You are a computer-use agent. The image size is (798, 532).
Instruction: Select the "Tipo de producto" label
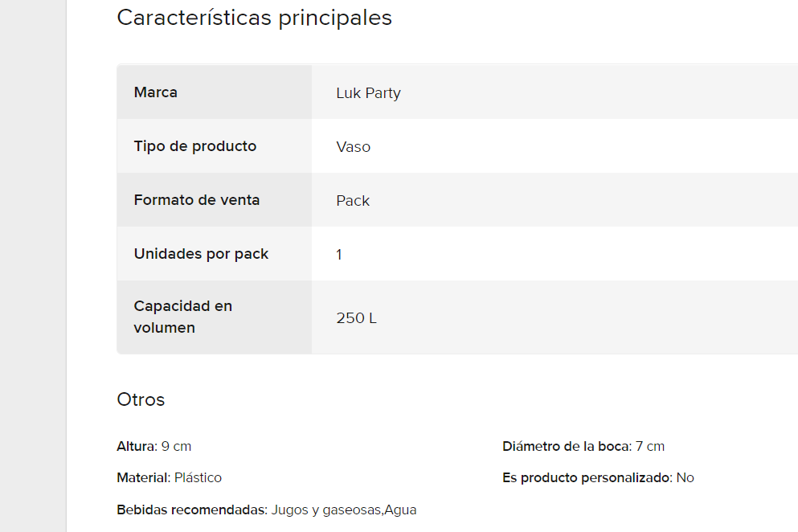click(x=195, y=146)
